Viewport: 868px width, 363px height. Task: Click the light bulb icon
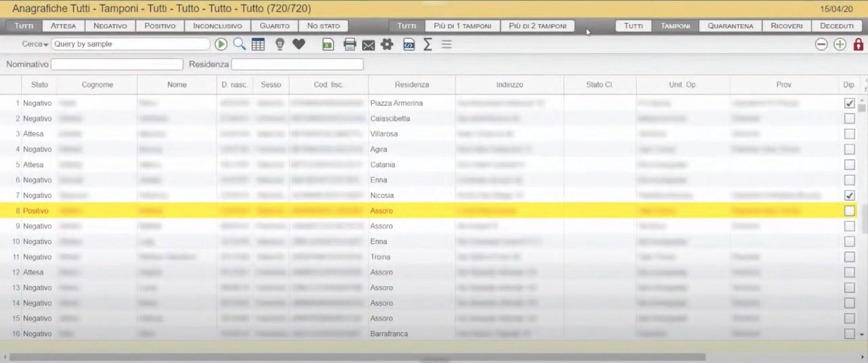pos(280,44)
